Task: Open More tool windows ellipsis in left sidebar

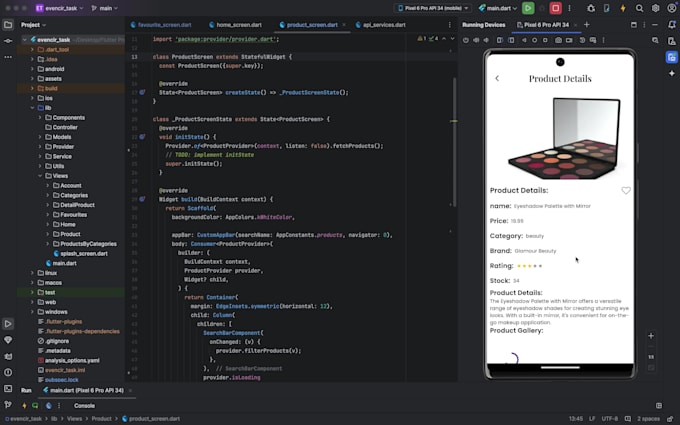Action: point(8,57)
